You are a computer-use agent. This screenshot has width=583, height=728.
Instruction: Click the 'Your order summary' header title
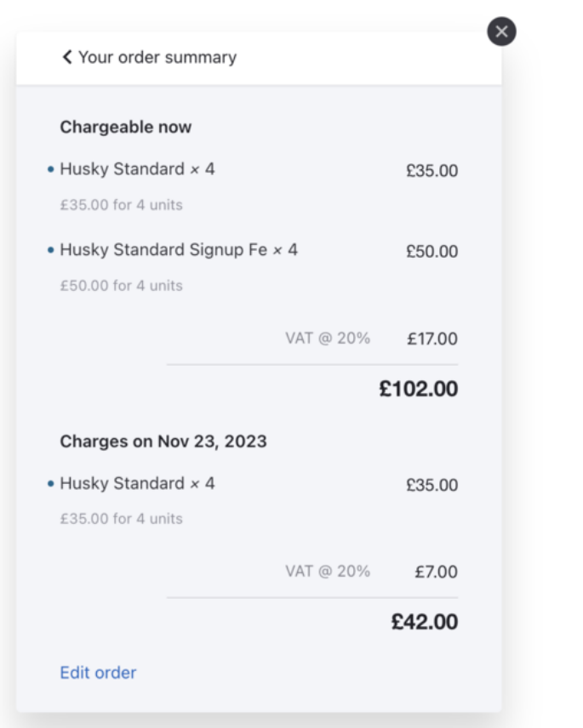(157, 58)
